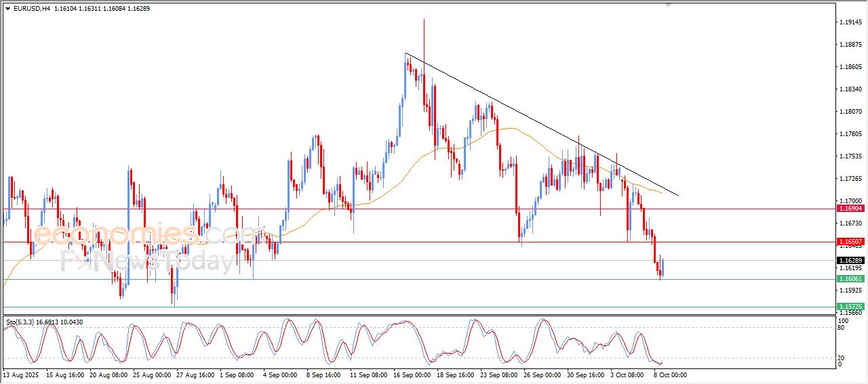Click the 1.18605 price axis value
Viewport: 868px width, 384px height.
850,67
